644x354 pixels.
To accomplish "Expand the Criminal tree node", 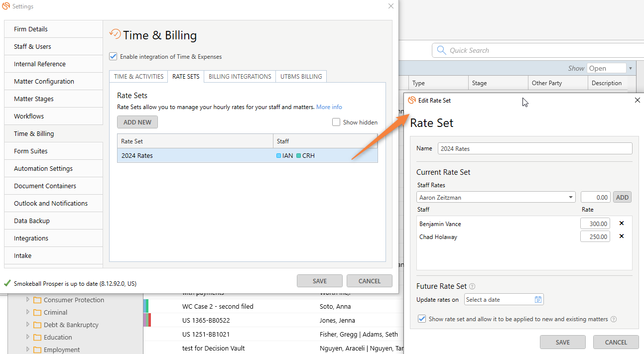I will [28, 312].
